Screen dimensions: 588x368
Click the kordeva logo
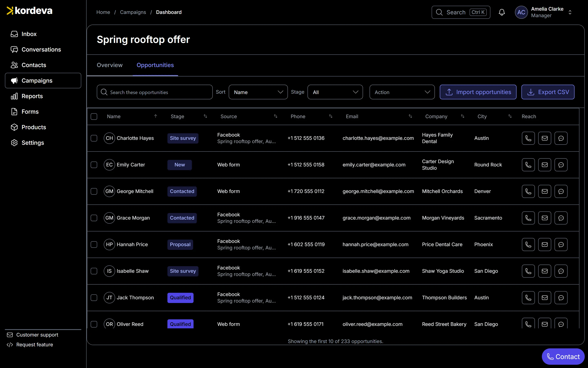[x=29, y=11]
